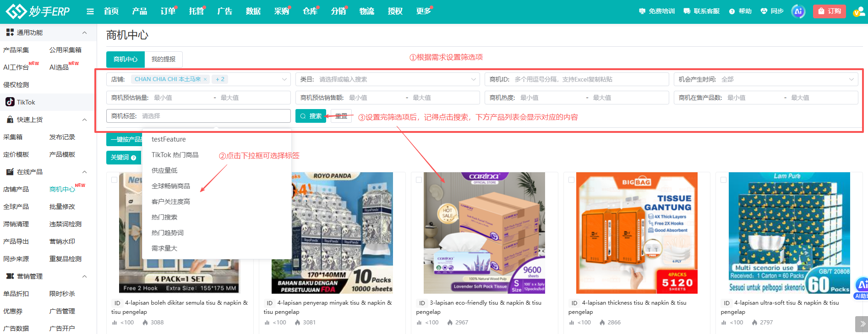This screenshot has width=868, height=334.
Task: Click ID badge on 3-lapisan eco-friendly product
Action: 422,303
